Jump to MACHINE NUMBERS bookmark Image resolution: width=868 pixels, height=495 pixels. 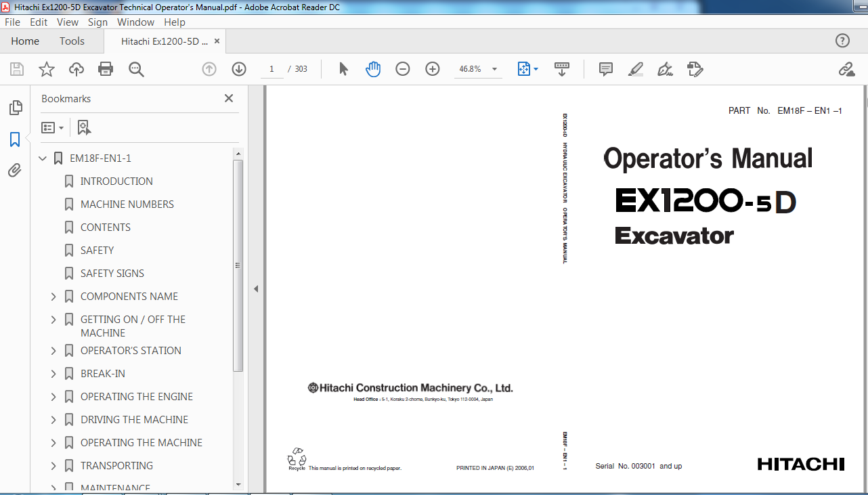tap(127, 205)
